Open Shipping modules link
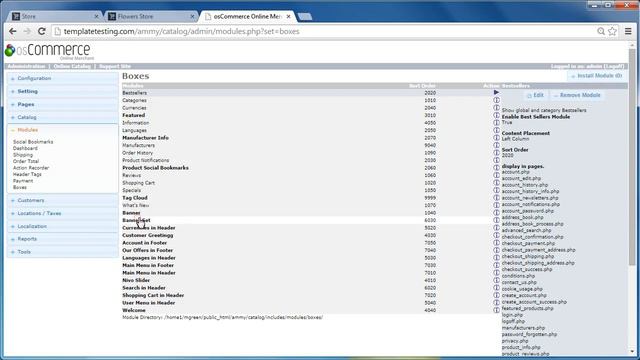The height and width of the screenshot is (360, 640). [23, 155]
